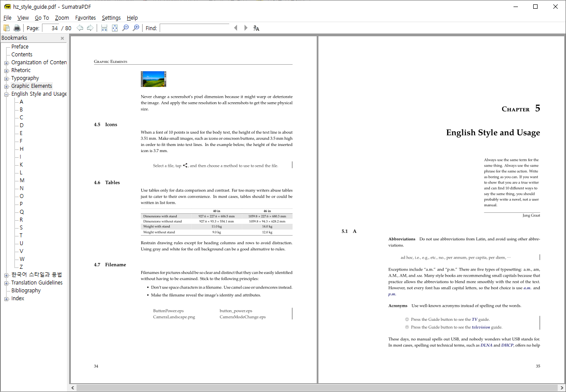Select the Contents bookmark
Screen dimensions: 566x392
[x=22, y=55]
